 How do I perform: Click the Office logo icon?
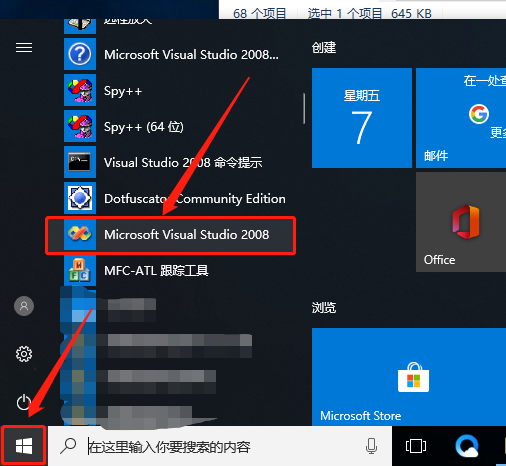pos(466,222)
